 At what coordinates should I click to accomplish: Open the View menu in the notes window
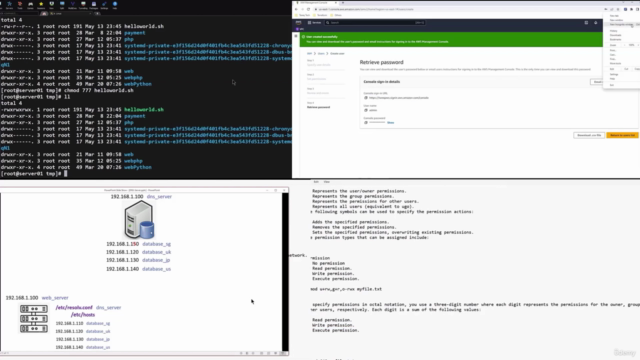click(x=327, y=182)
